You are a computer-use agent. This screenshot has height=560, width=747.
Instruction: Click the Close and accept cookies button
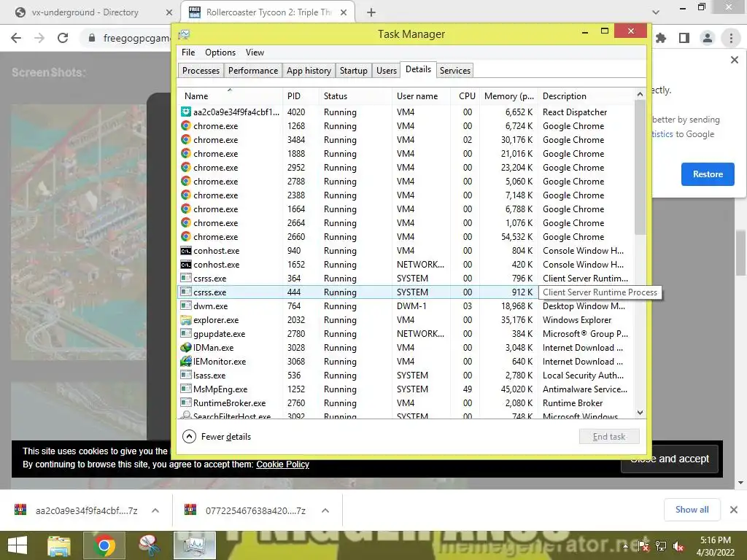(670, 459)
